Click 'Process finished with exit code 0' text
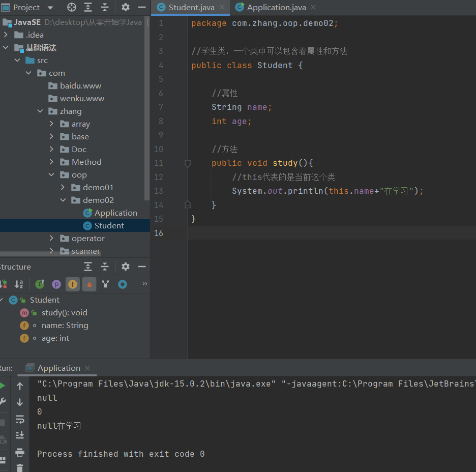 (121, 454)
